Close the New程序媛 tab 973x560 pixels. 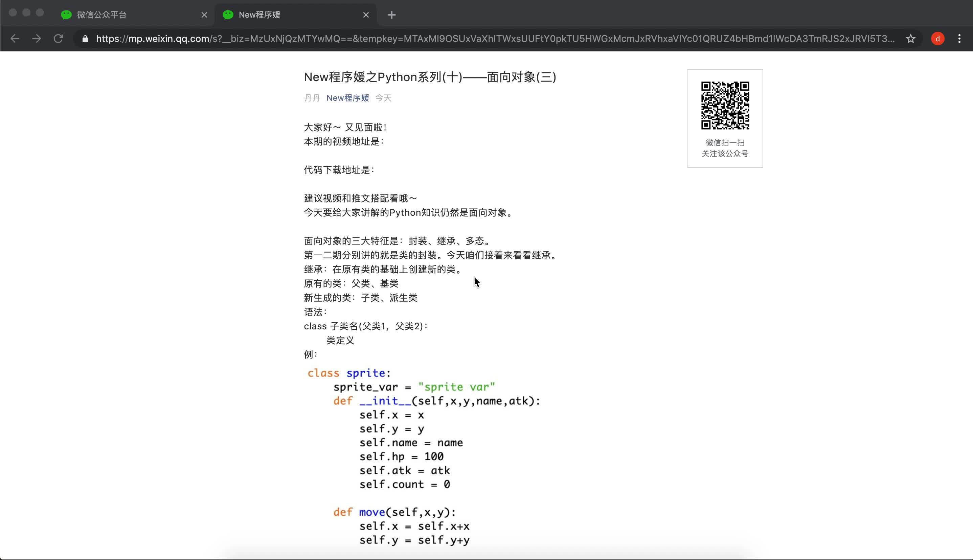[366, 15]
